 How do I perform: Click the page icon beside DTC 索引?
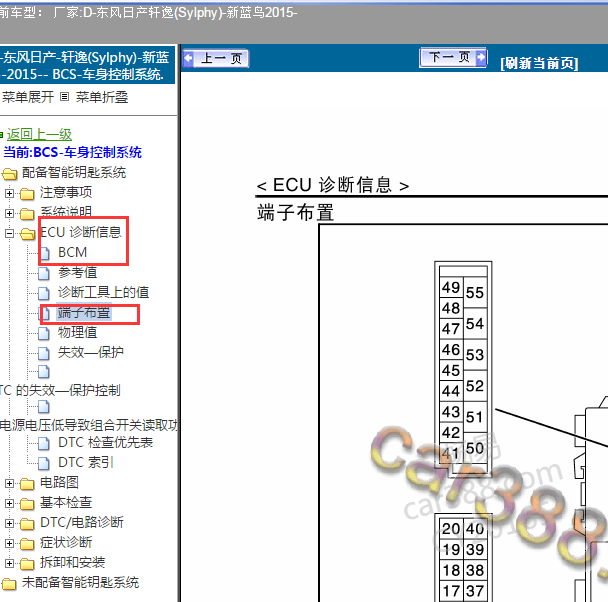click(x=44, y=463)
